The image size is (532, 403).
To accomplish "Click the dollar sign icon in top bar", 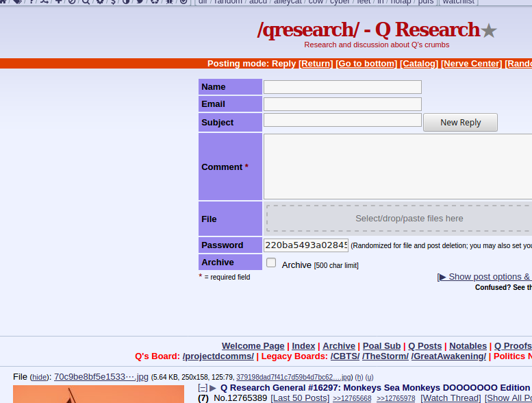I will click(114, 1).
